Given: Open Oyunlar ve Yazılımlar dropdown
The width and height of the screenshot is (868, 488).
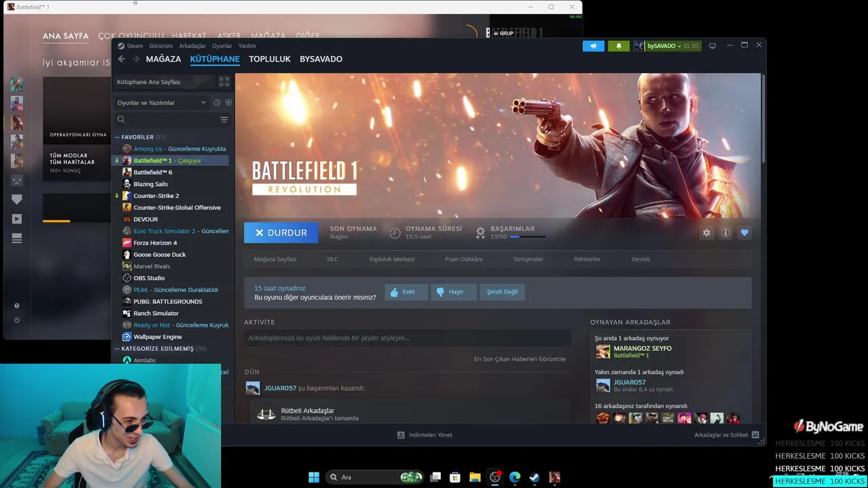Looking at the screenshot, I should (x=161, y=102).
